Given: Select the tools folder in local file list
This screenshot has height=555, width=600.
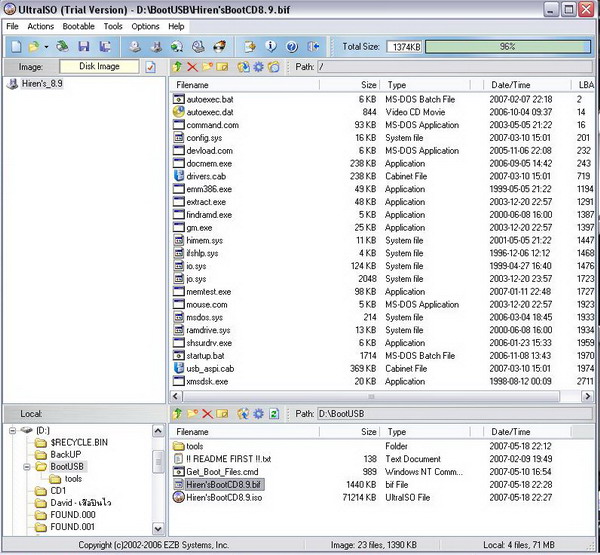Looking at the screenshot, I should (194, 446).
